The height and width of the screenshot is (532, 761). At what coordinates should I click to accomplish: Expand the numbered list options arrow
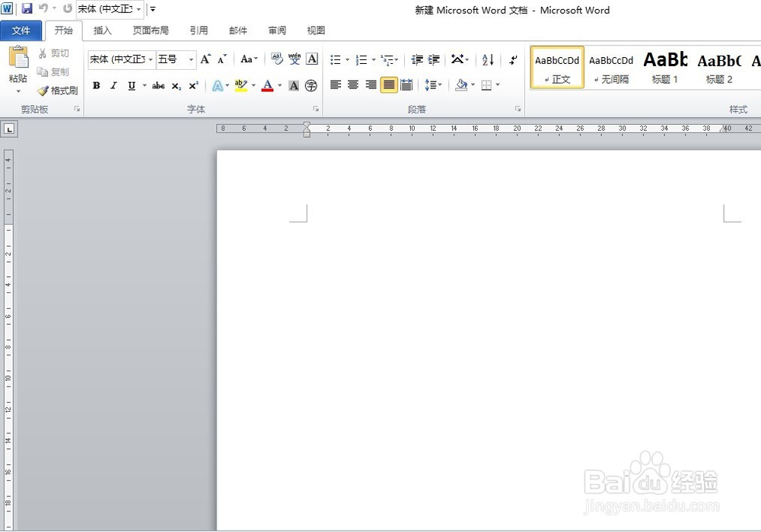click(374, 59)
